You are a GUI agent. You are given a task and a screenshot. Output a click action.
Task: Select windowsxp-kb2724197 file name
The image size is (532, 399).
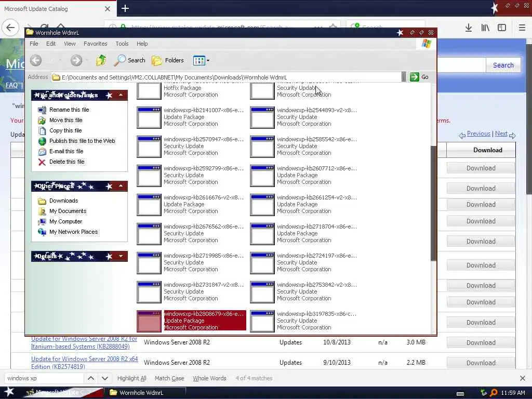[x=317, y=256]
